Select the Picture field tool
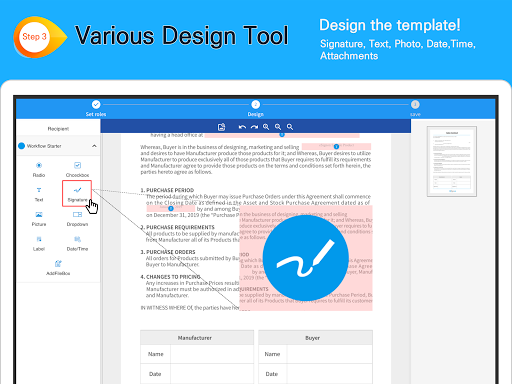 (x=39, y=219)
